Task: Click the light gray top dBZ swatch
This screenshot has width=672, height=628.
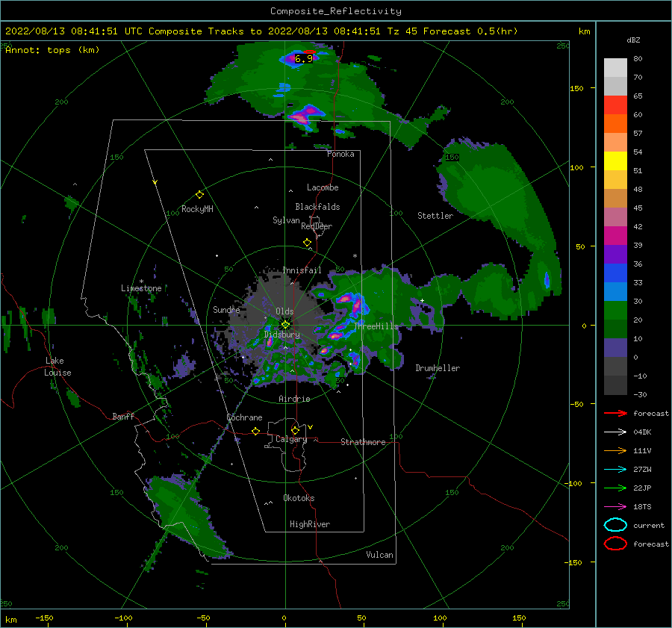Action: pos(615,67)
